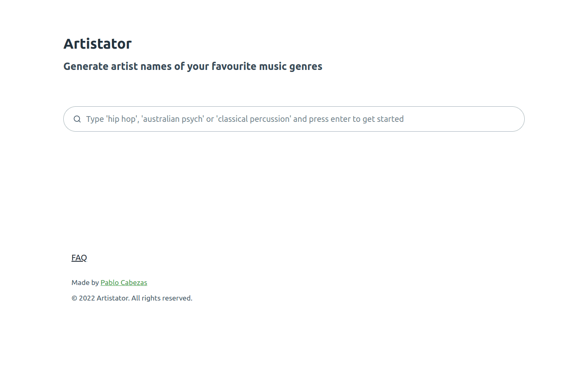Focus the text box with the placeholder hint
The width and height of the screenshot is (588, 368).
[286, 119]
